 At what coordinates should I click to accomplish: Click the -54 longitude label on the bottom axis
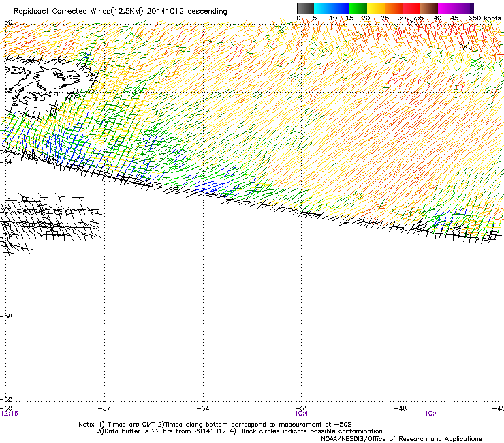(x=203, y=408)
